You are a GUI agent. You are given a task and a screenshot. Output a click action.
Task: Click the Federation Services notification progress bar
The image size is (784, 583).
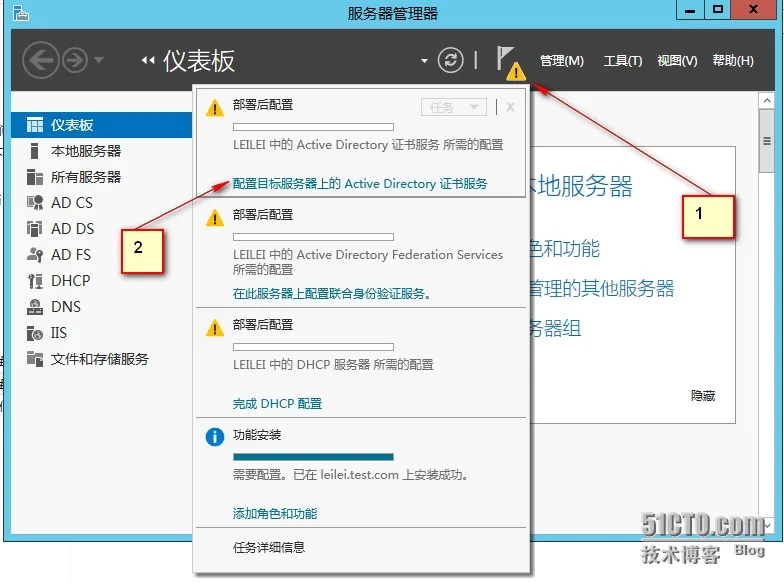click(x=314, y=237)
